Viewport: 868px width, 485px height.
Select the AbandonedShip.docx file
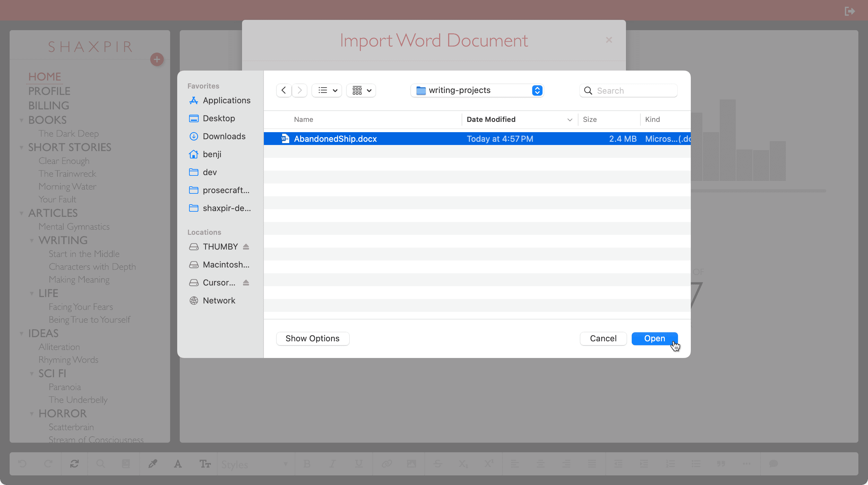pyautogui.click(x=335, y=139)
